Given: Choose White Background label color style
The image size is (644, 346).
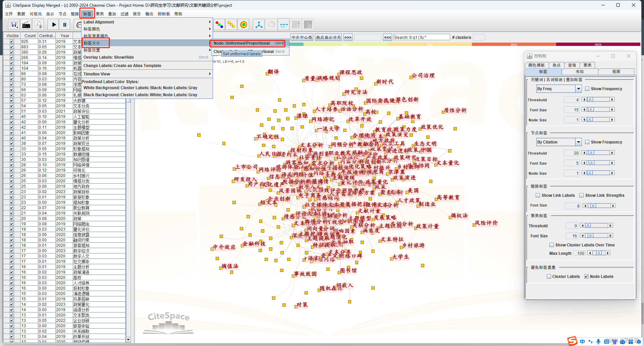Looking at the screenshot, I should (147, 88).
